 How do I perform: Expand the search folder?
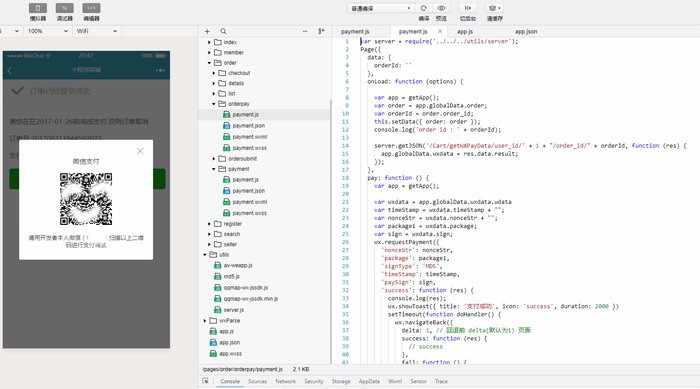tap(209, 234)
